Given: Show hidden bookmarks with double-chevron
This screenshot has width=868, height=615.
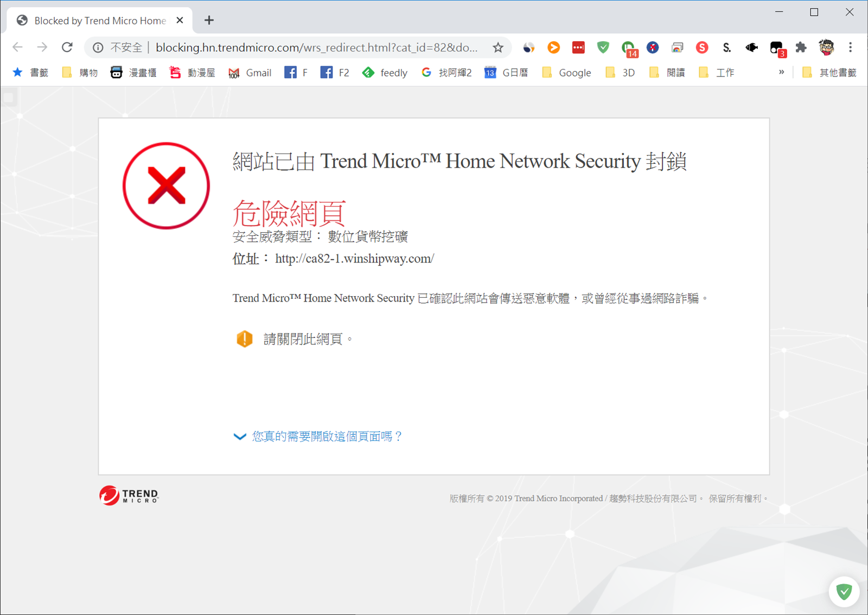Looking at the screenshot, I should pos(781,72).
